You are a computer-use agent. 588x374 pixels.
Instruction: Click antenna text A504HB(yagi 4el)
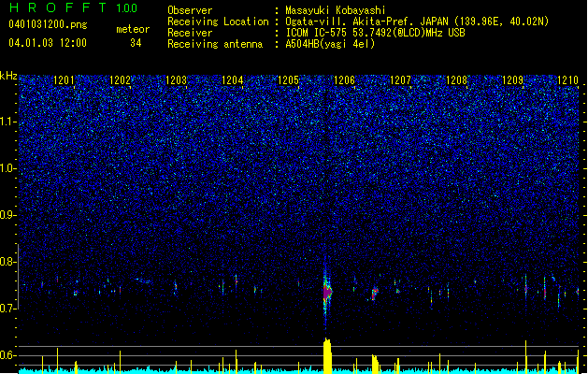click(330, 44)
